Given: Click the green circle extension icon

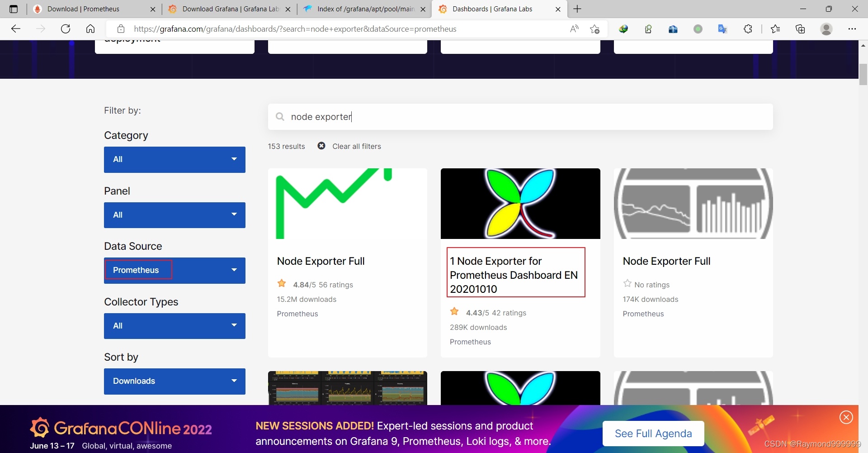Looking at the screenshot, I should 698,29.
